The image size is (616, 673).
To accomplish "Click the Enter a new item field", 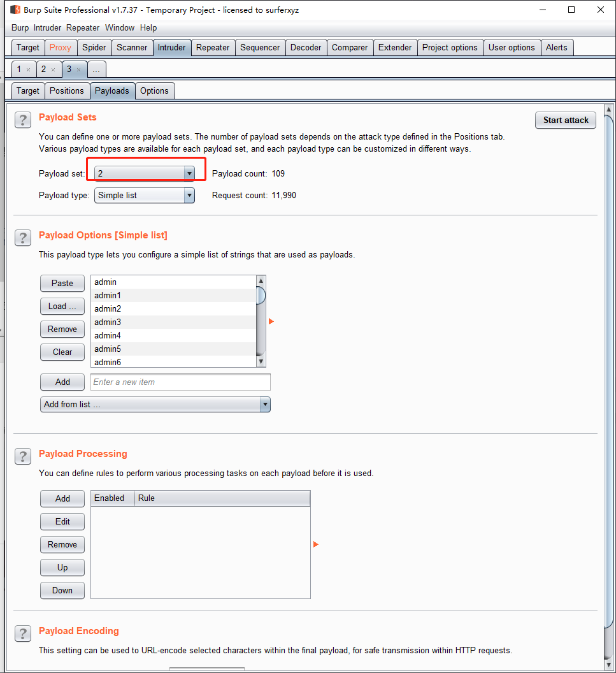I will point(181,382).
